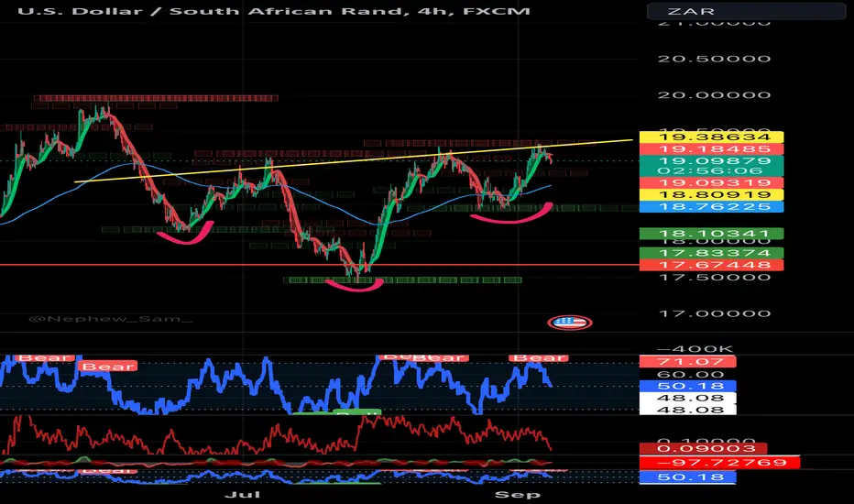Click the ZAR currency button
The width and height of the screenshot is (854, 504).
pyautogui.click(x=746, y=11)
